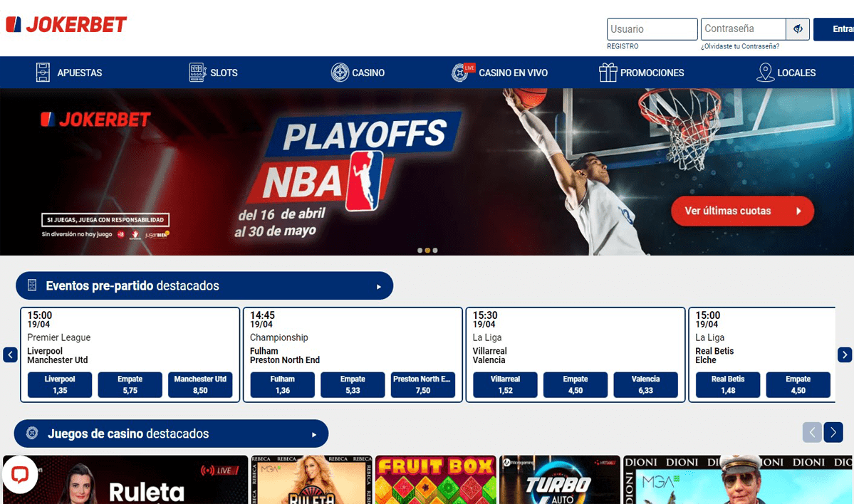Bet on the Preston North End 7,50 odds

coord(422,385)
